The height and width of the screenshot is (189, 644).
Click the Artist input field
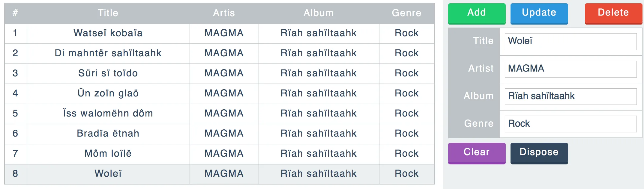coord(570,69)
